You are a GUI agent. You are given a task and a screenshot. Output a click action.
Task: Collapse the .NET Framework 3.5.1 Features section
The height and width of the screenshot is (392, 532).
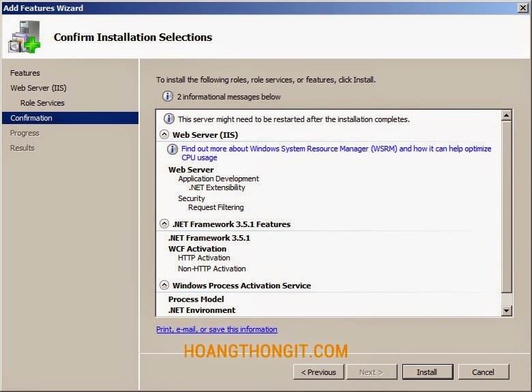(164, 224)
